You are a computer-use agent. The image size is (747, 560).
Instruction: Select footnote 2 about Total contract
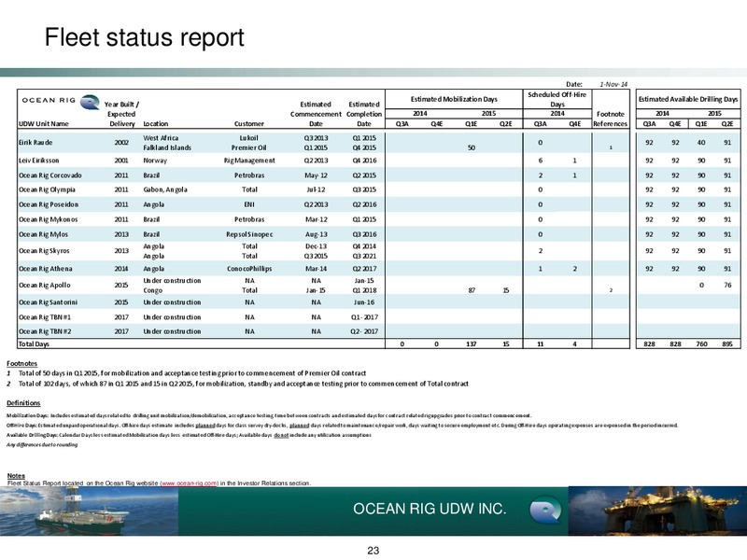tap(237, 384)
